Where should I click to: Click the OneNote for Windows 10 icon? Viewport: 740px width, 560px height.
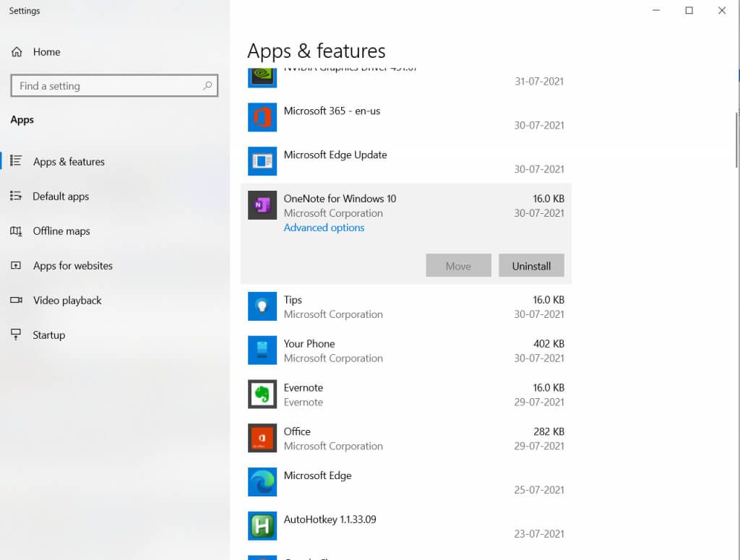262,205
